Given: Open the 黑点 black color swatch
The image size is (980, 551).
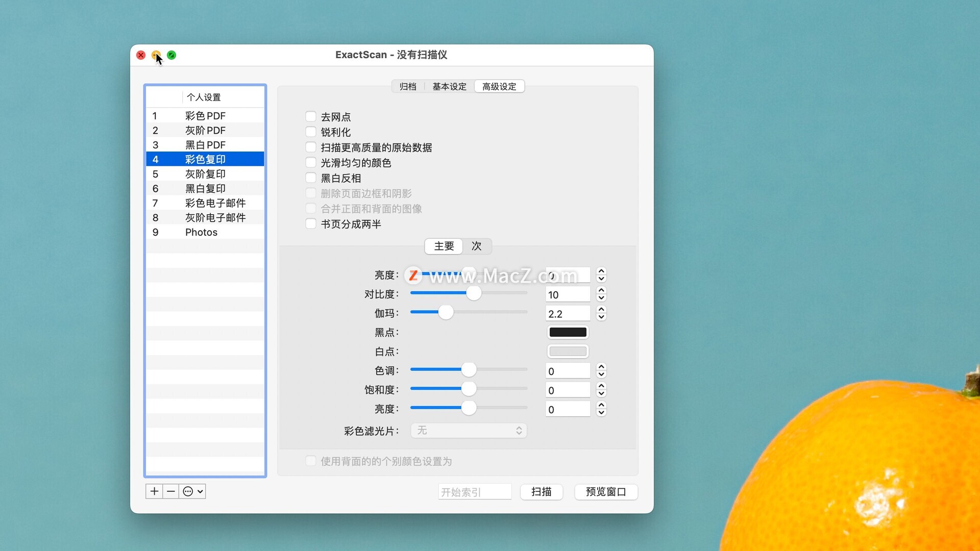Looking at the screenshot, I should pyautogui.click(x=568, y=333).
